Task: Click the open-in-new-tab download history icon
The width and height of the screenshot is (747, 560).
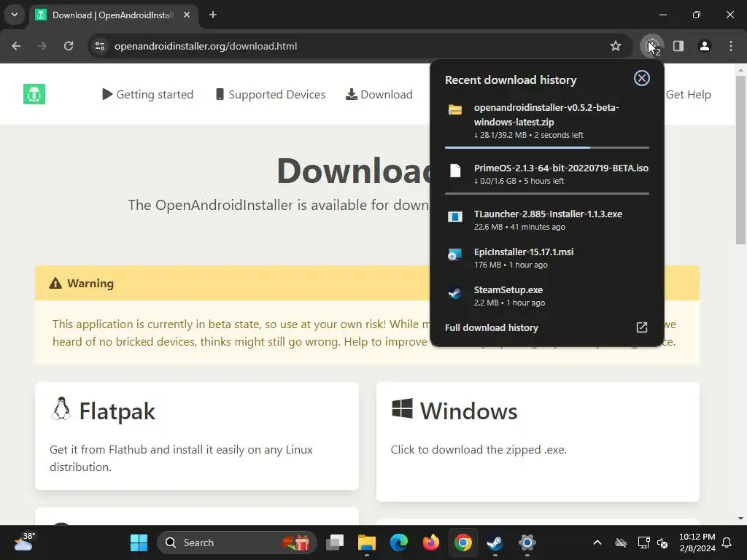Action: pyautogui.click(x=642, y=327)
